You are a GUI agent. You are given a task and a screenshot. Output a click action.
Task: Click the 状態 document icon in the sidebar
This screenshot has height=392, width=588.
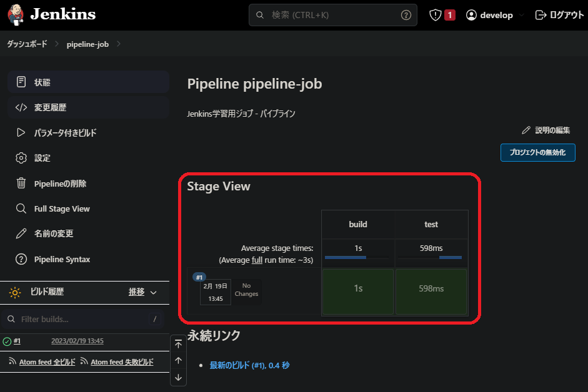point(21,82)
